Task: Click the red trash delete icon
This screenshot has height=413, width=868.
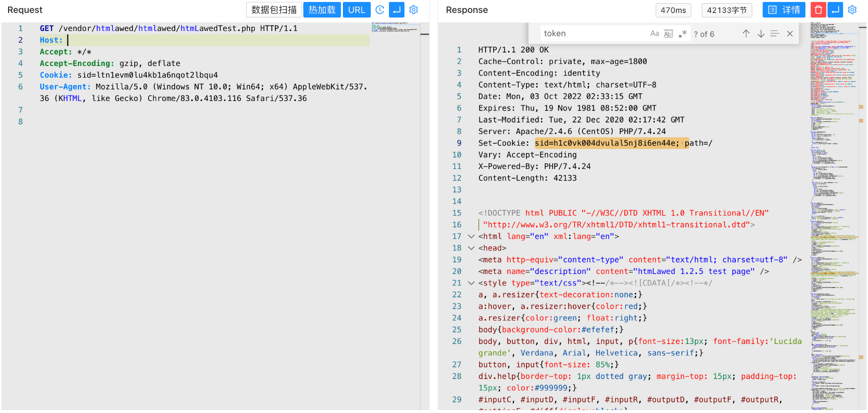Action: tap(818, 10)
